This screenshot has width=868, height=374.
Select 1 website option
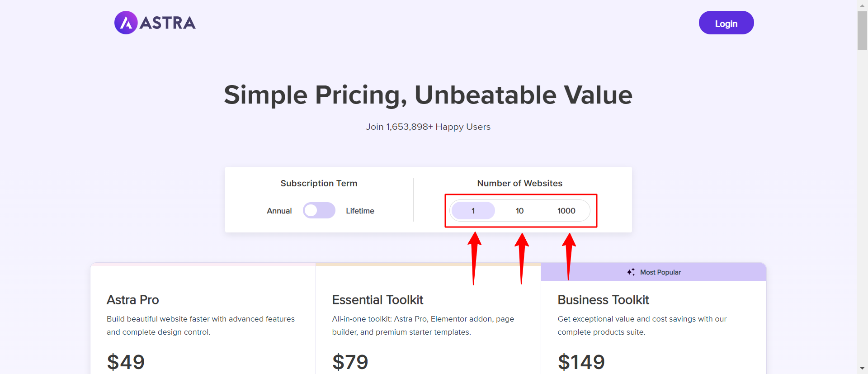click(473, 211)
